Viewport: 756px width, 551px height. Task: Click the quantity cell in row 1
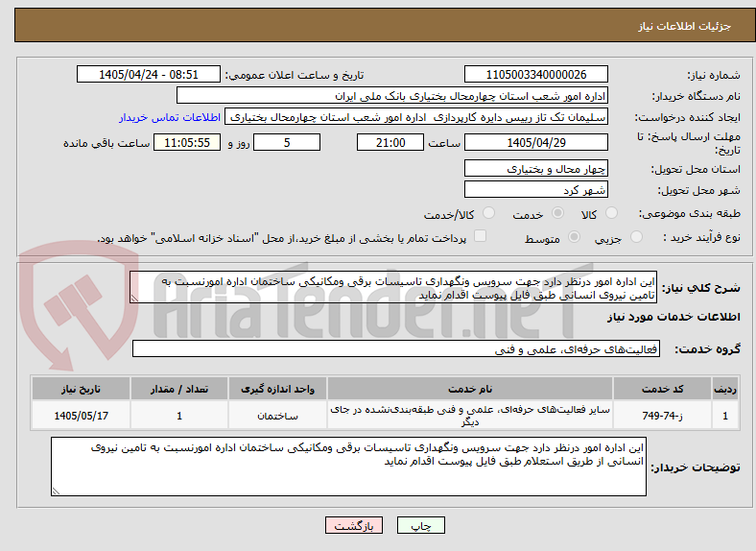(179, 416)
